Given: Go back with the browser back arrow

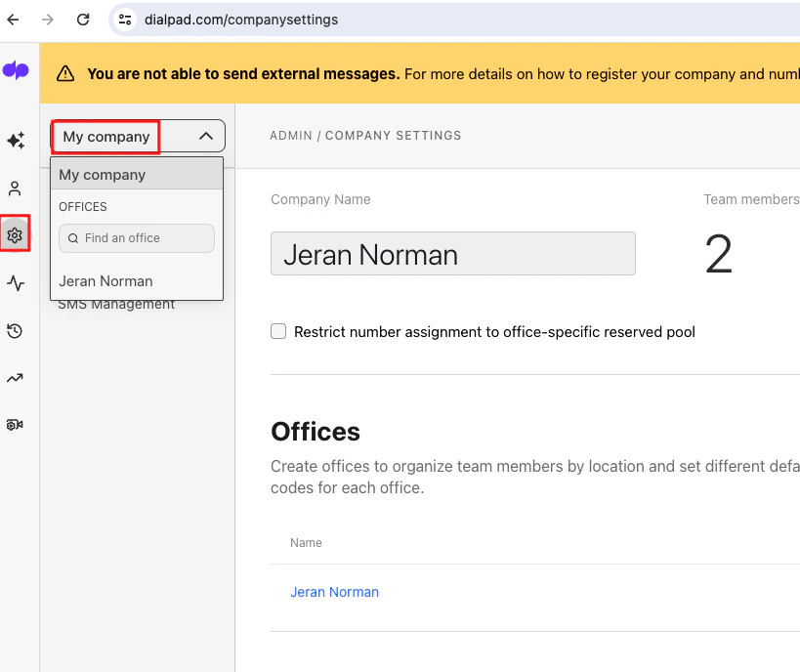Looking at the screenshot, I should [x=14, y=20].
